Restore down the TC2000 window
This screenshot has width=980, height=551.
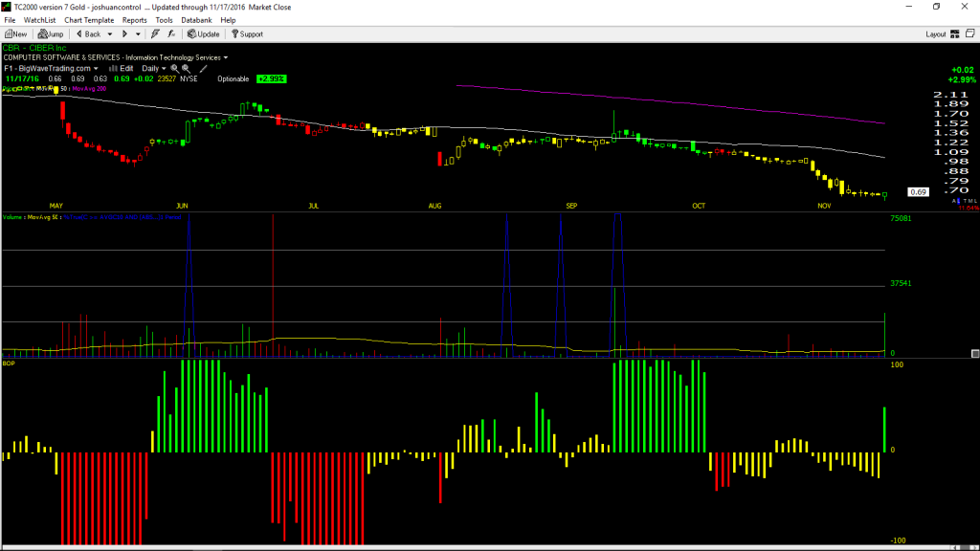(x=936, y=7)
